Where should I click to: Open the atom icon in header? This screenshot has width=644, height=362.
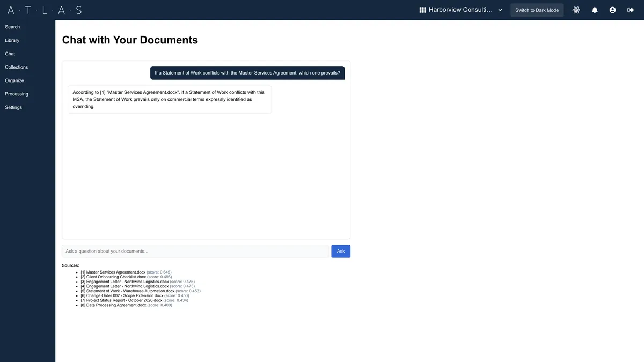click(576, 10)
